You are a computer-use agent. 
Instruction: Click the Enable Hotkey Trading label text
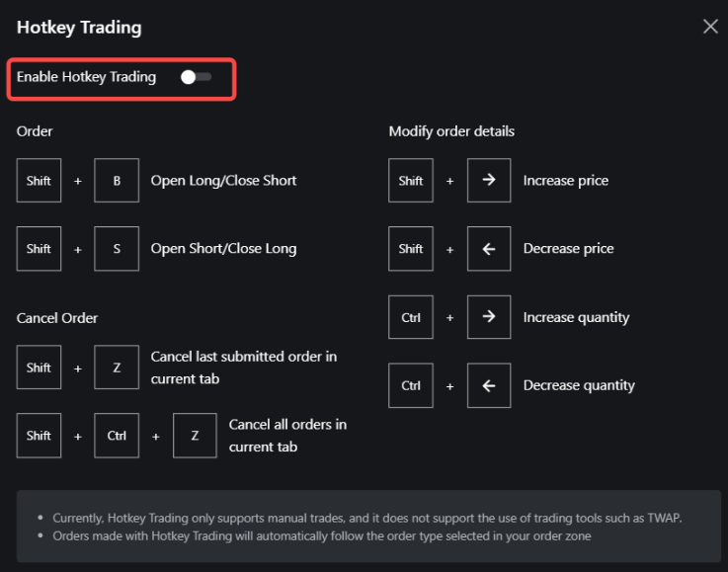(x=86, y=77)
